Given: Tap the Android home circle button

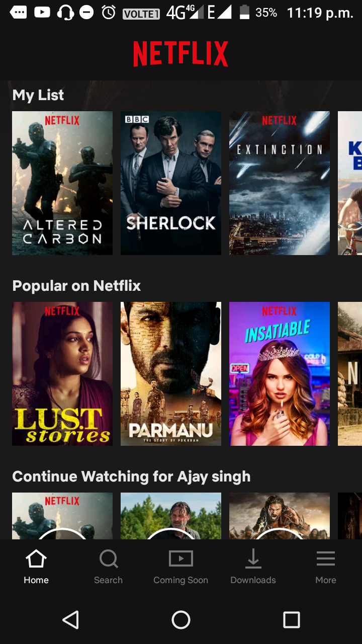Looking at the screenshot, I should [181, 620].
